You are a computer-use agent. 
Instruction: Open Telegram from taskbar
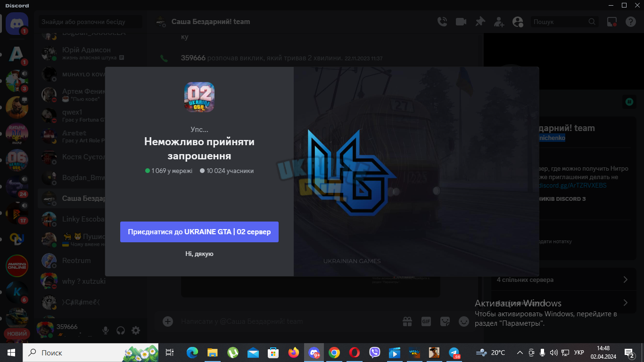tap(454, 353)
